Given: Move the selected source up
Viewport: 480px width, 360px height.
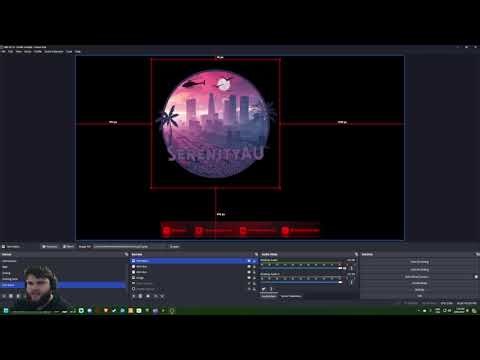Looking at the screenshot, I should (155, 296).
